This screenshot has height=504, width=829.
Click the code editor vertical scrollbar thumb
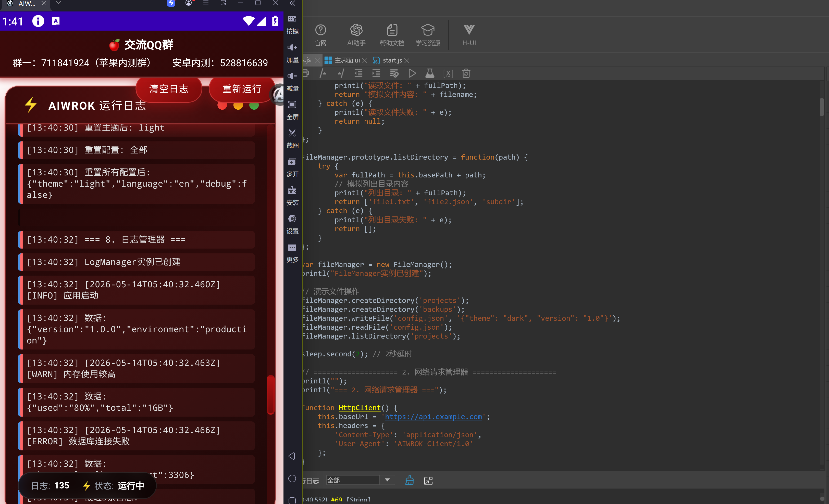pos(821,107)
